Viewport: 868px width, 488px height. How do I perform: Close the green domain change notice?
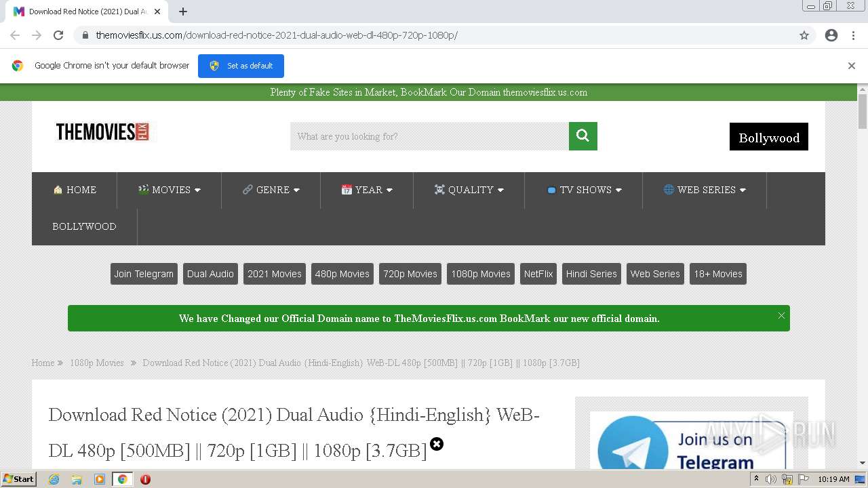[x=781, y=315]
